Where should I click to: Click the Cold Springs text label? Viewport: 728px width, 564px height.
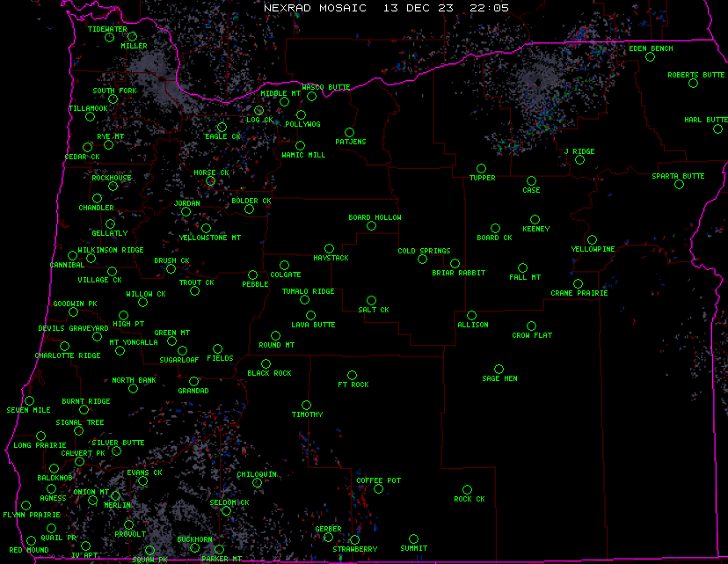pyautogui.click(x=424, y=251)
